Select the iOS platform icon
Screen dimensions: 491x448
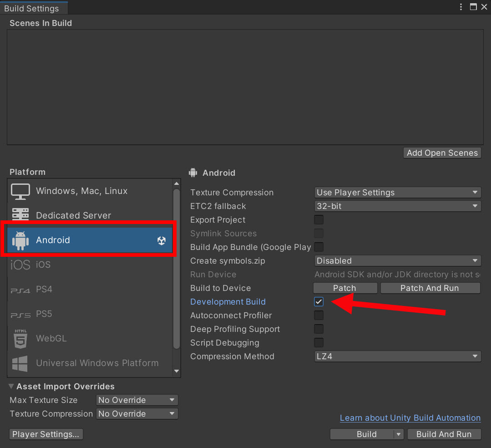pos(20,265)
